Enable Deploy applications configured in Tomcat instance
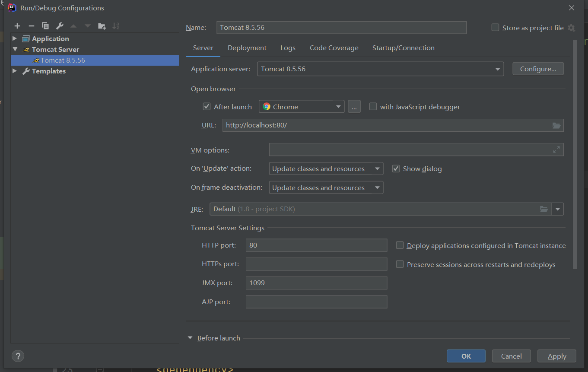Screen dimensions: 588x372 400,245
